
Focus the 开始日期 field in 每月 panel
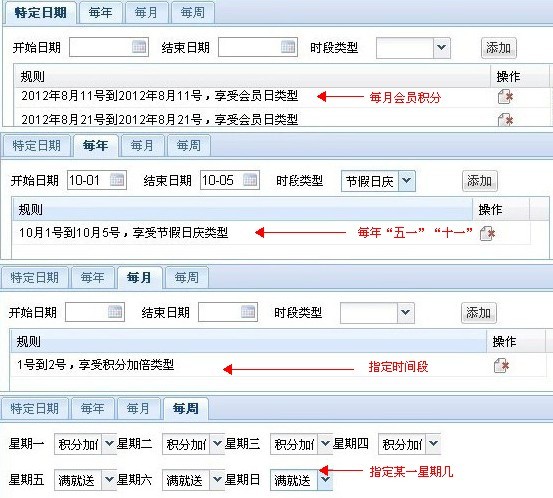(95, 312)
